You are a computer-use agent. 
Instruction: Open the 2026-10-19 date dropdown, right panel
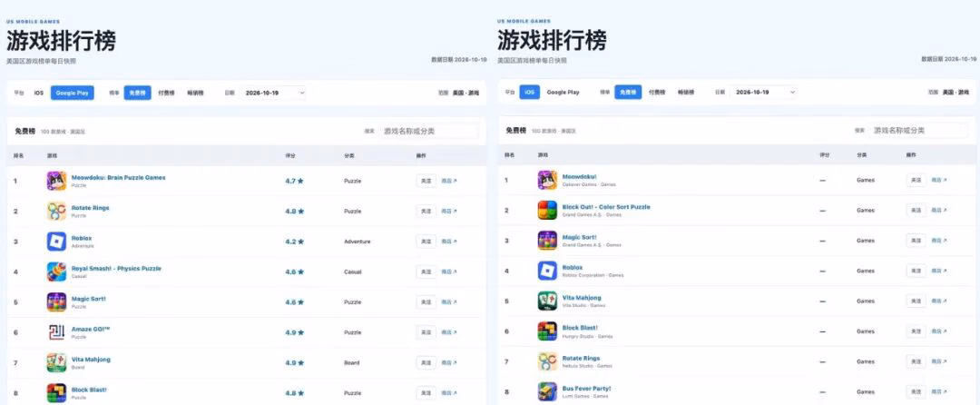(x=764, y=92)
